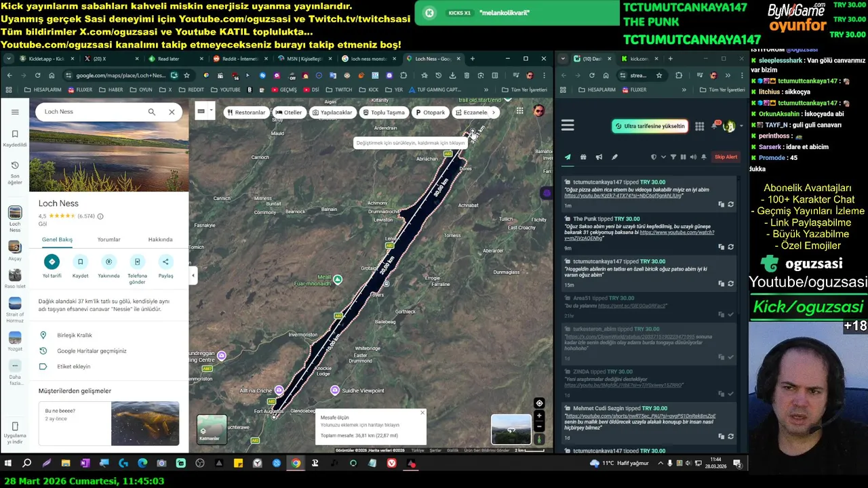Viewport: 868px width, 488px height.
Task: Open Windows Start menu
Action: click(8, 464)
